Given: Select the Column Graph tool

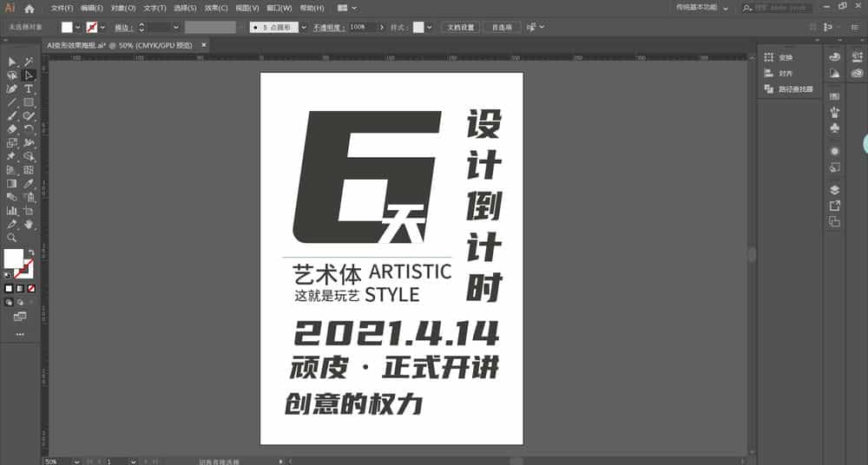Looking at the screenshot, I should point(12,210).
